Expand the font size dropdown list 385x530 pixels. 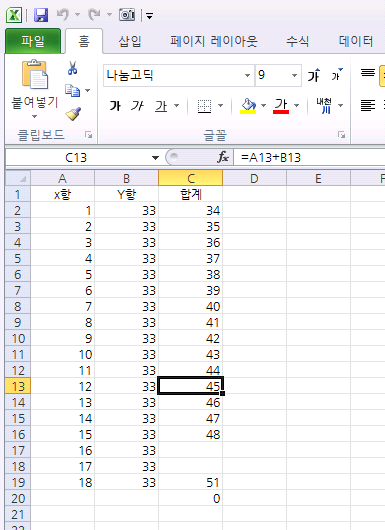pyautogui.click(x=295, y=75)
